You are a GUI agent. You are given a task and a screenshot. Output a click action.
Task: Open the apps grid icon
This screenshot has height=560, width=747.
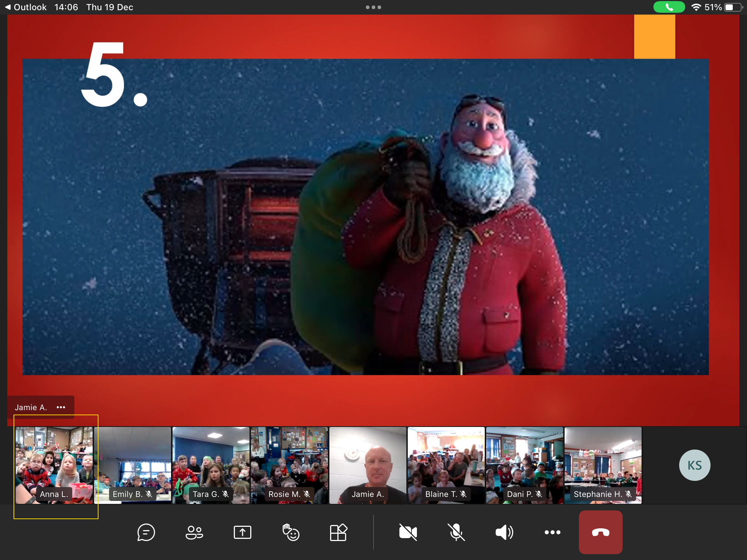click(338, 532)
